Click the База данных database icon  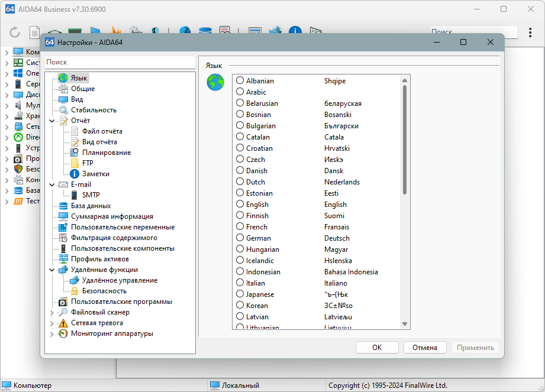[63, 206]
